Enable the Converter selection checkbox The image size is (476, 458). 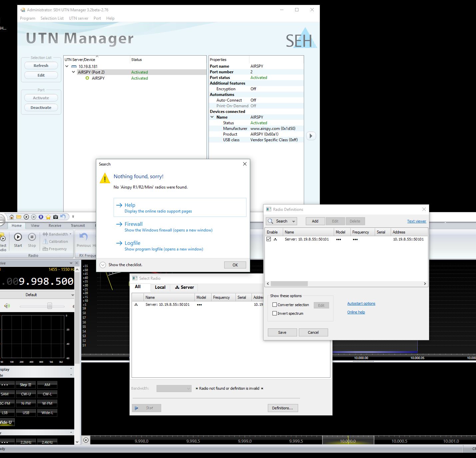(x=275, y=305)
